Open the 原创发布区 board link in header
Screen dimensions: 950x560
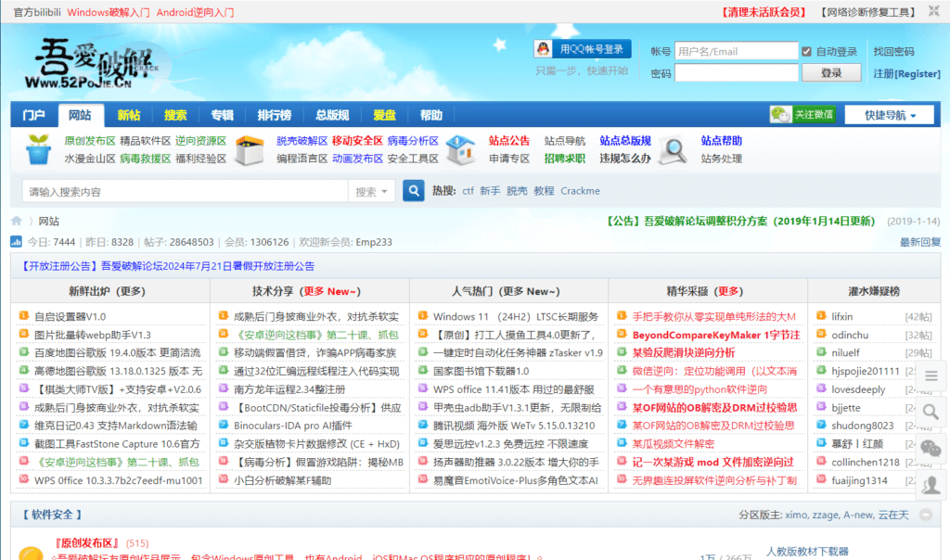tap(90, 140)
